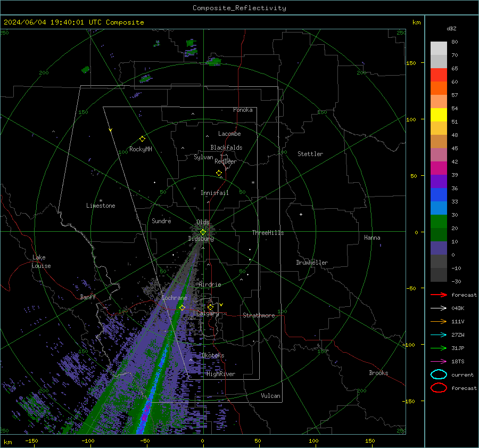This screenshot has width=479, height=448.
Task: Click the red forecast ellipse icon
Action: 439,388
